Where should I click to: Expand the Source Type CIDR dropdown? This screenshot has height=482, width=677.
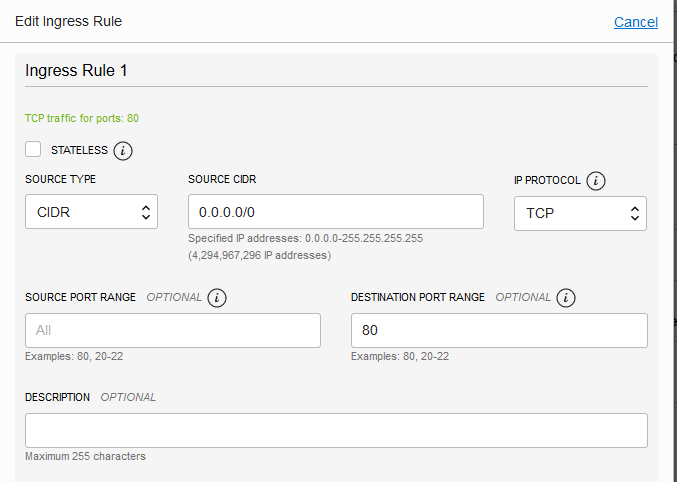click(91, 212)
